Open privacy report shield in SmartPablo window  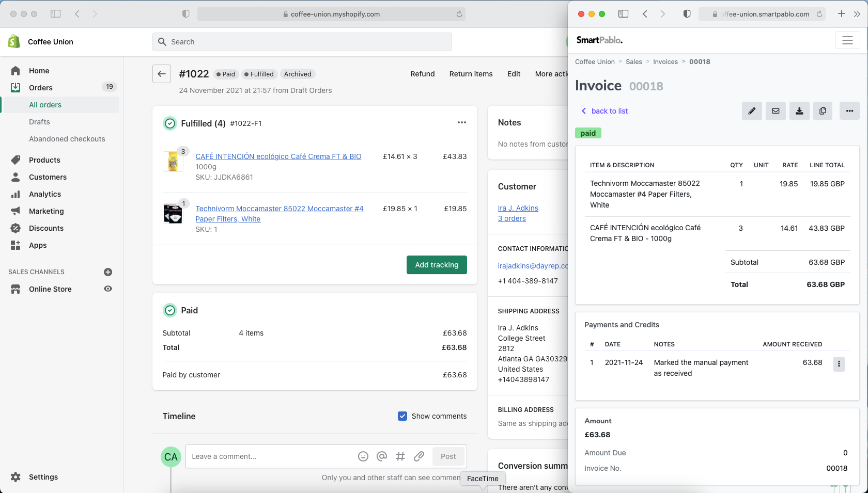coord(687,14)
